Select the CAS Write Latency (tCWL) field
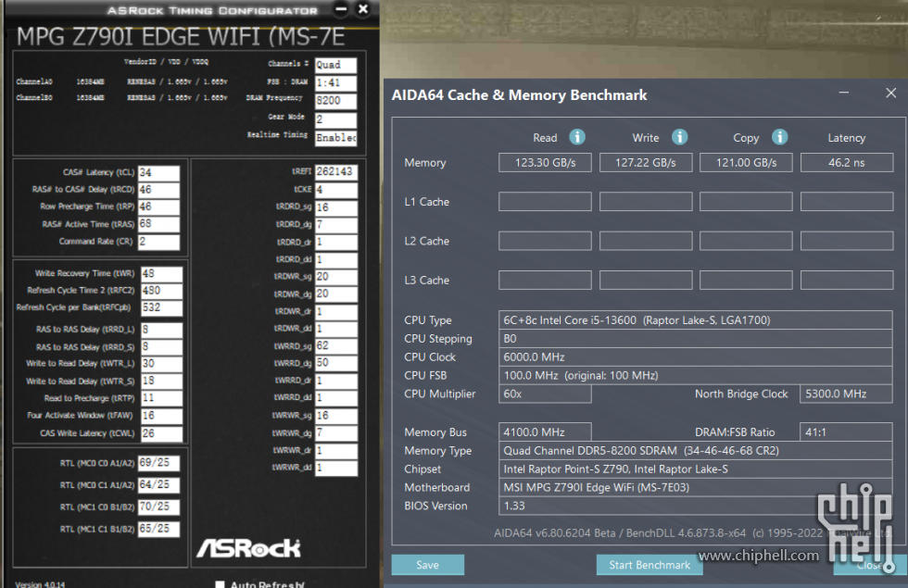 pos(161,433)
